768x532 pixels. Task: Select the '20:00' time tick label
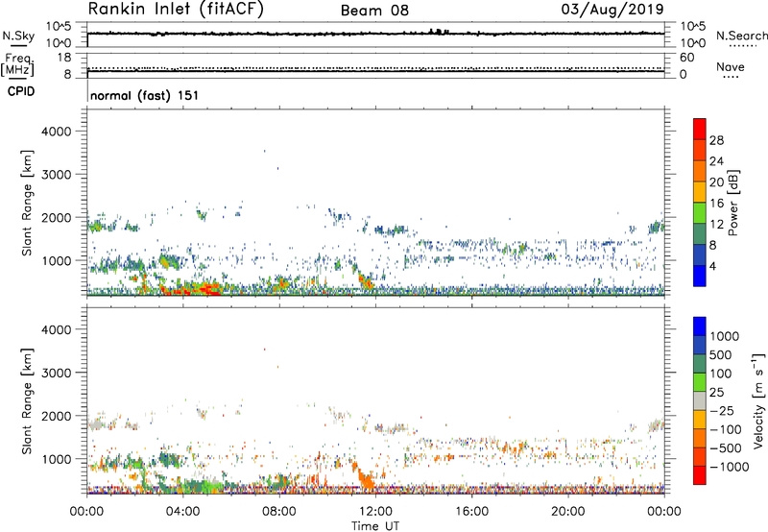point(567,512)
